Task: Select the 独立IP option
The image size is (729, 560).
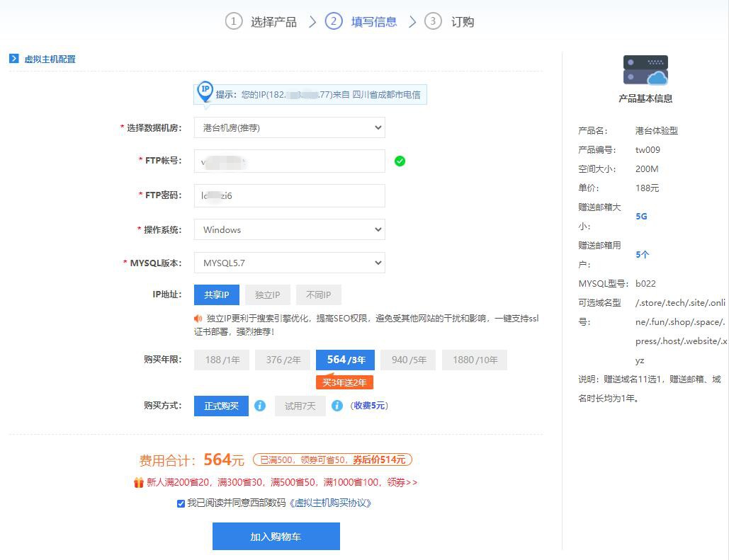Action: [x=268, y=295]
